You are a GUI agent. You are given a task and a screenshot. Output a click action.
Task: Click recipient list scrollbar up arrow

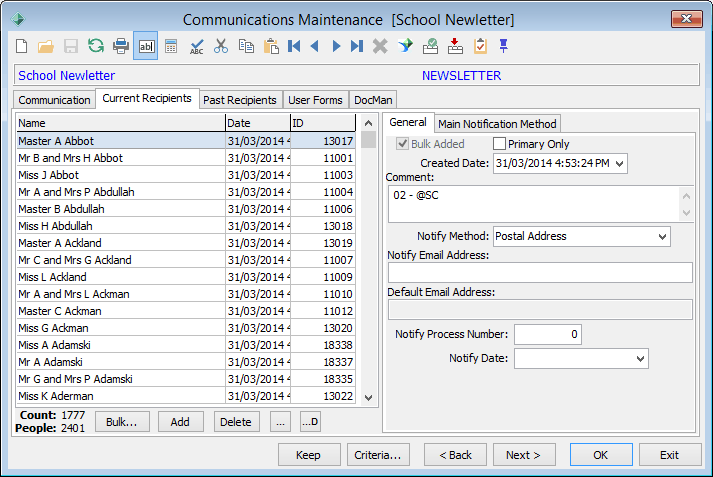[368, 123]
